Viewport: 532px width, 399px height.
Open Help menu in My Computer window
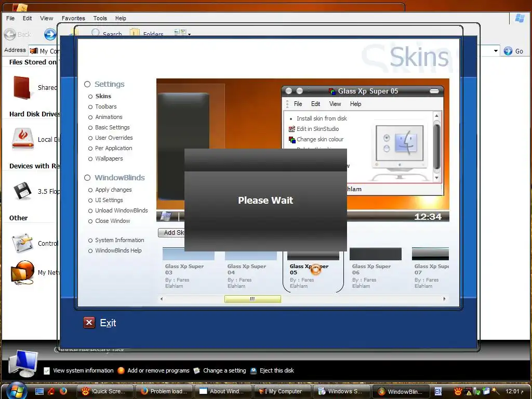coord(121,18)
